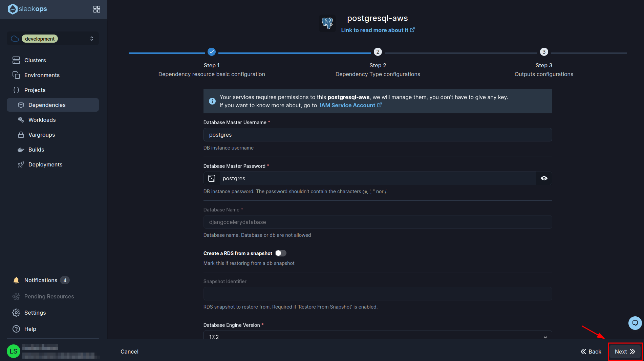
Task: Click the Deployments rocket icon
Action: click(21, 164)
